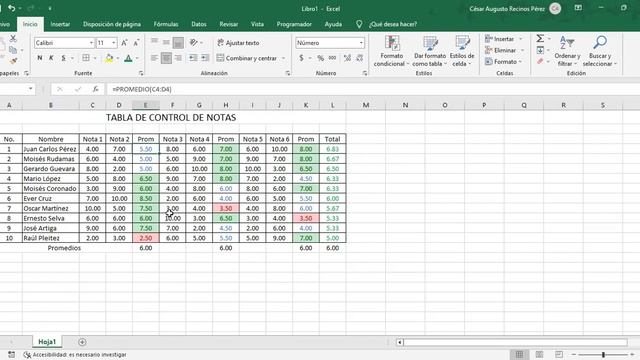Click the Borders icon
The image size is (640, 360).
click(x=86, y=58)
